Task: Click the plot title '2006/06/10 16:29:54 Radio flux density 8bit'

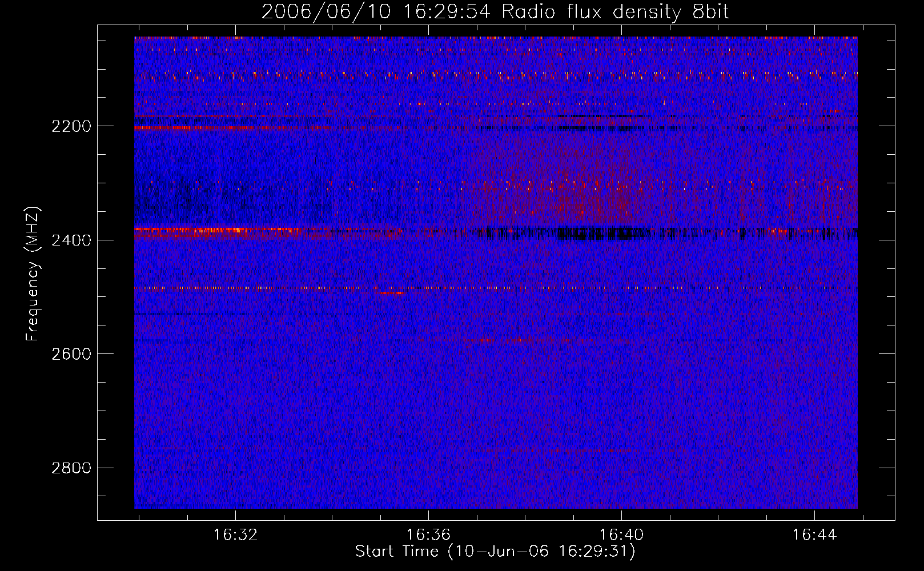Action: pyautogui.click(x=495, y=11)
